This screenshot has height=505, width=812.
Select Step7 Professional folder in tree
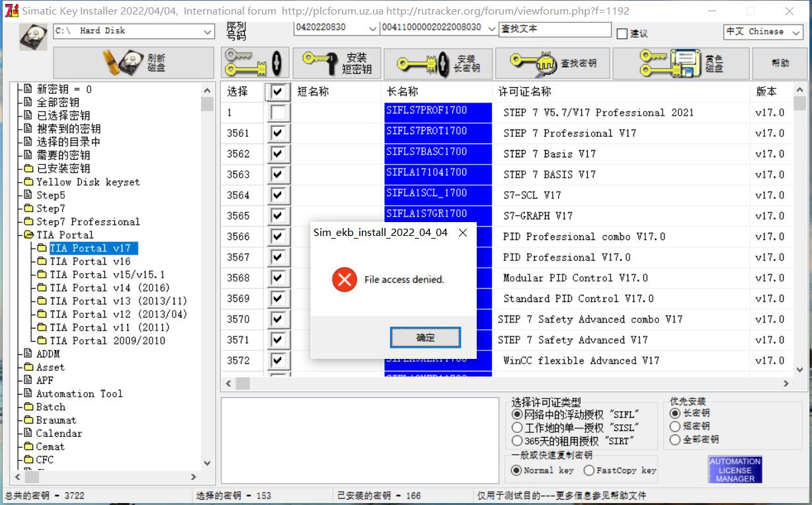point(88,221)
